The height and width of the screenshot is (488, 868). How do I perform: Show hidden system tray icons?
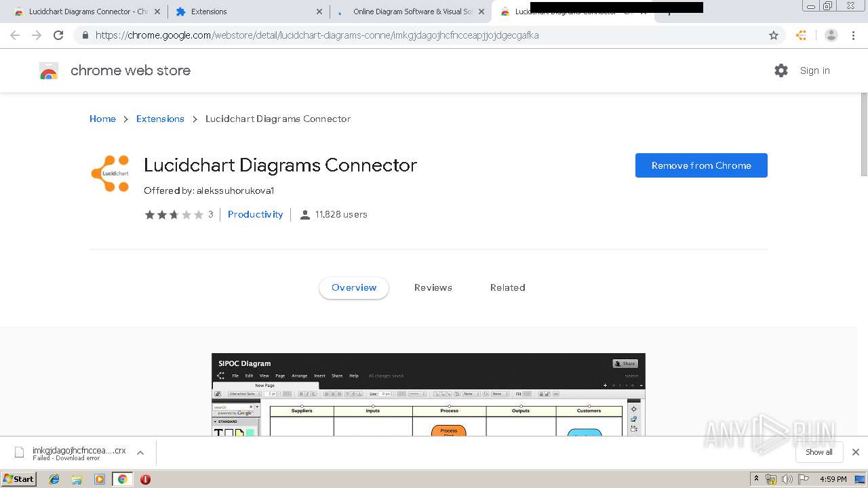(756, 479)
